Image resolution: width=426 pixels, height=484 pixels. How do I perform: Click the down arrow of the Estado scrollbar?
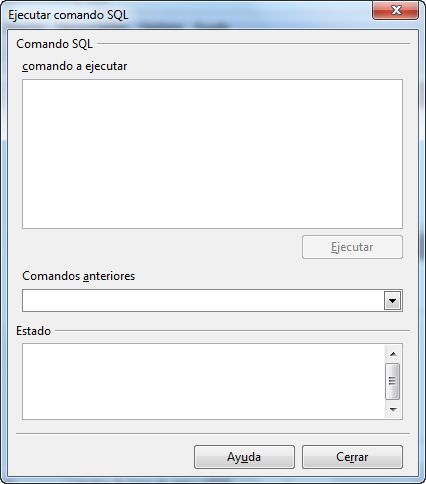tap(393, 409)
